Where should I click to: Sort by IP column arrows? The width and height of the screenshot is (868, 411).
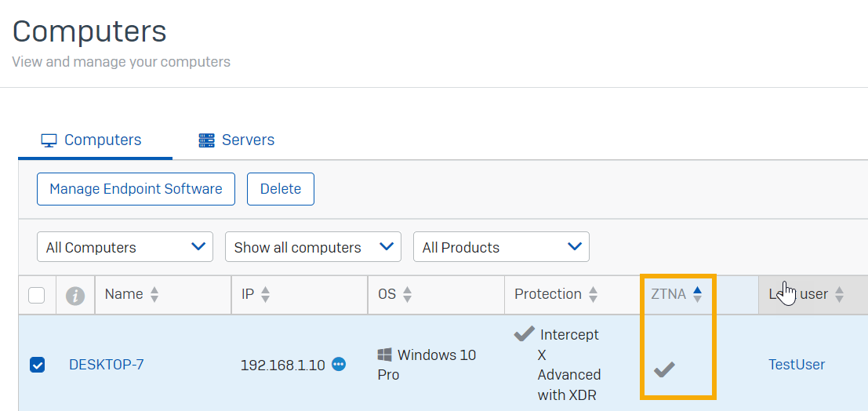265,295
